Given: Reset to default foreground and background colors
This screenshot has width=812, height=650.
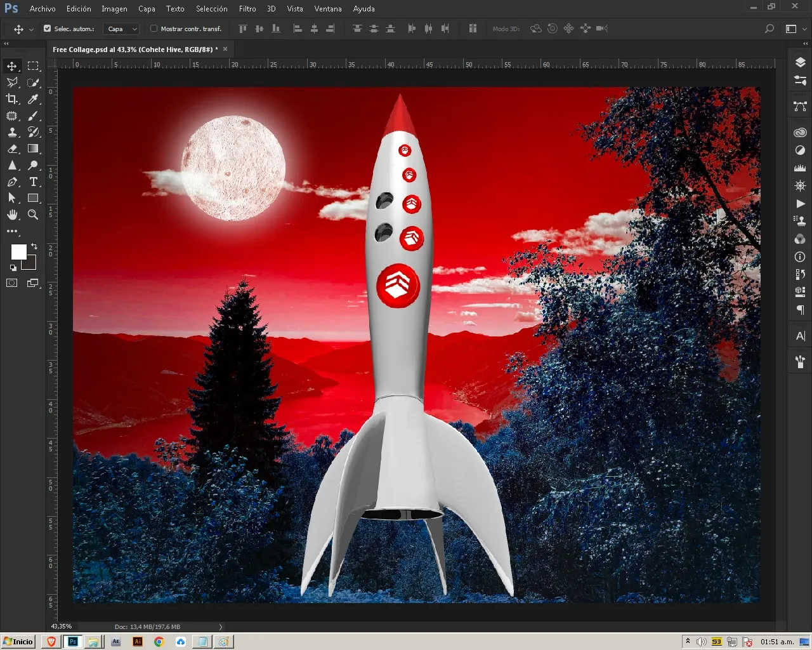Looking at the screenshot, I should coord(13,269).
